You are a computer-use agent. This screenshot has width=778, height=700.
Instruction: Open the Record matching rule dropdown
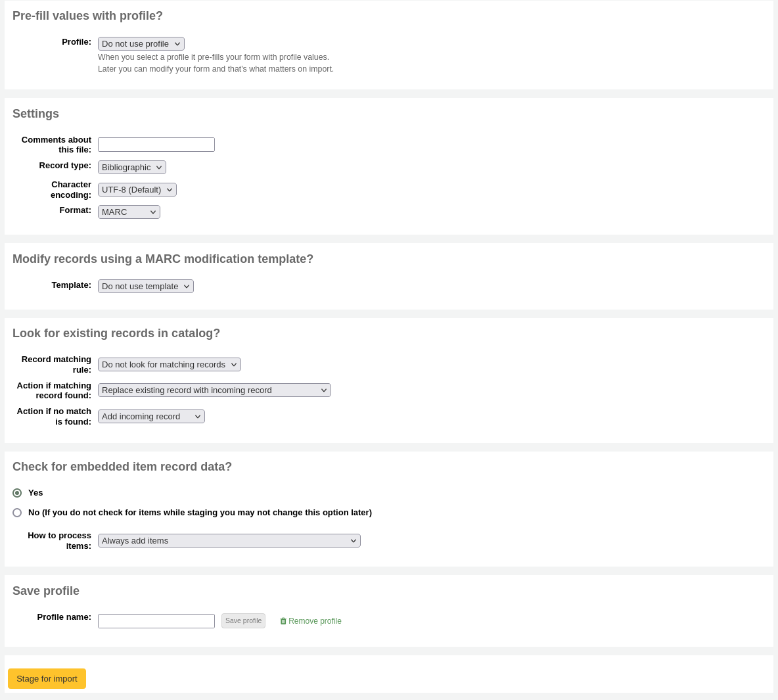169,364
